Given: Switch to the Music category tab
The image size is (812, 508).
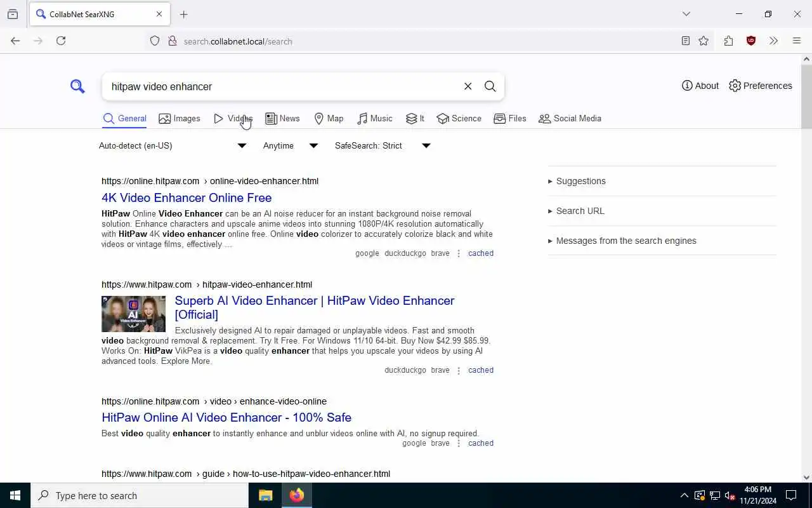Looking at the screenshot, I should (374, 119).
